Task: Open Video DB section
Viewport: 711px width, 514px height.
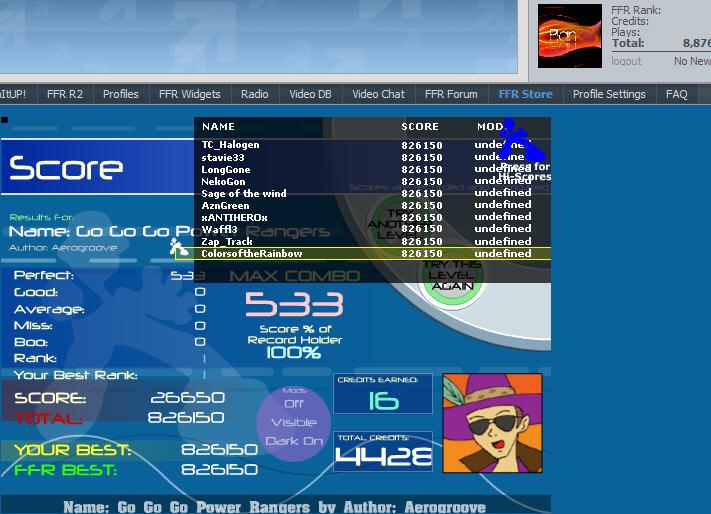Action: coord(311,94)
